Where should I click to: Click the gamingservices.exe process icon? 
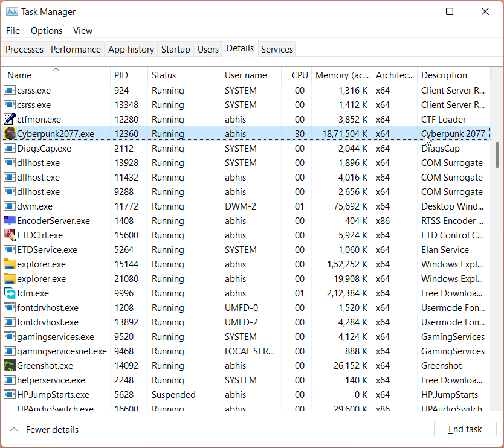(10, 336)
